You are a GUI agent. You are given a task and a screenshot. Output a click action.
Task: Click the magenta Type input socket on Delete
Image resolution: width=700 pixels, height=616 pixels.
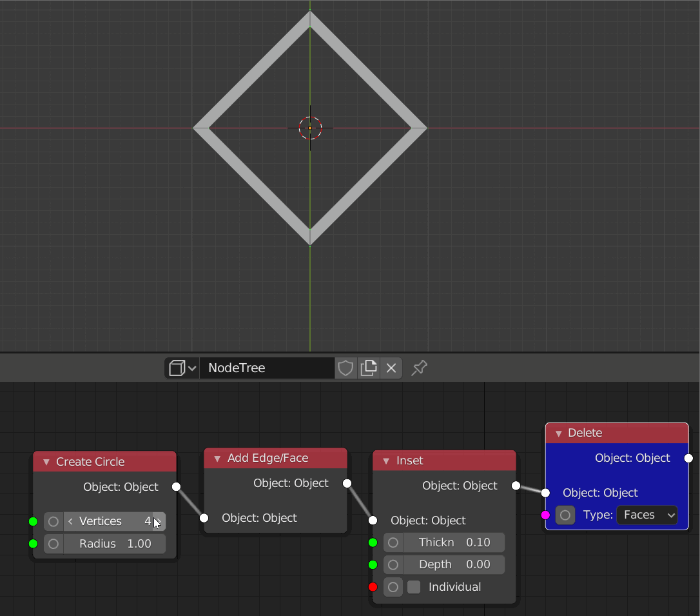point(545,515)
